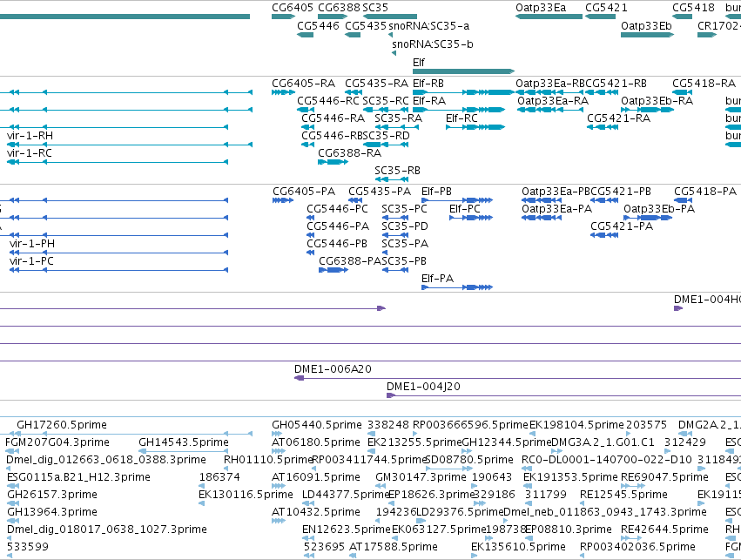Click EST RP003402036.5prime
This screenshot has height=560, width=741.
coord(637,547)
